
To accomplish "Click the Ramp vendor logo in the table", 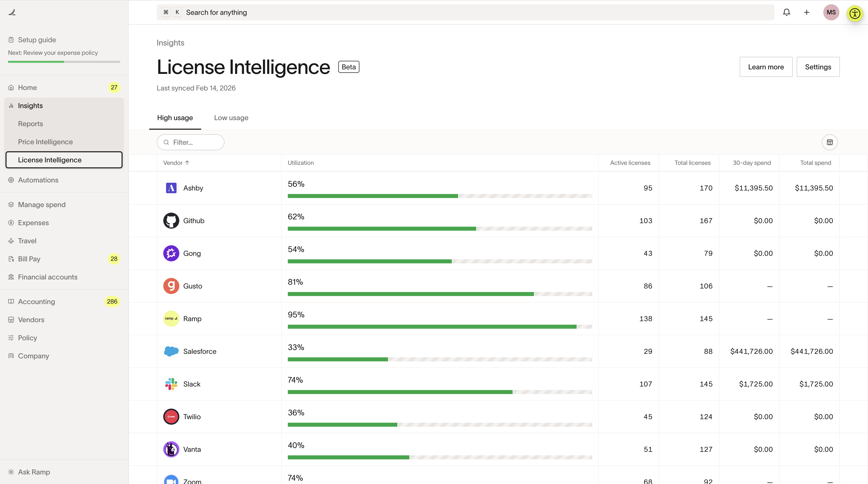I will coord(171,318).
